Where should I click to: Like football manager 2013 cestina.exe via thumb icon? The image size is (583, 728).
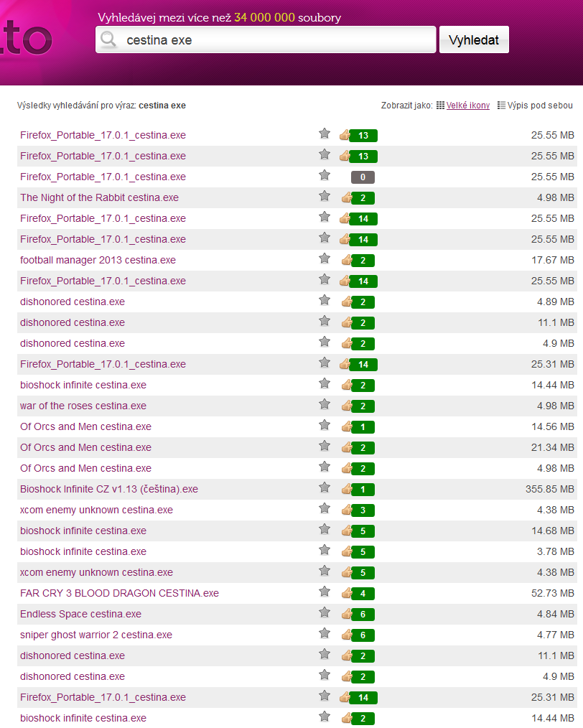tap(347, 260)
